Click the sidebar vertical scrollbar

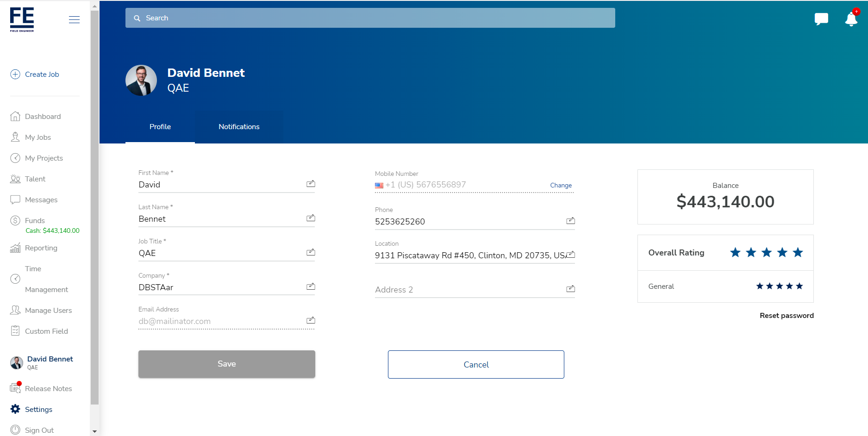point(94,207)
